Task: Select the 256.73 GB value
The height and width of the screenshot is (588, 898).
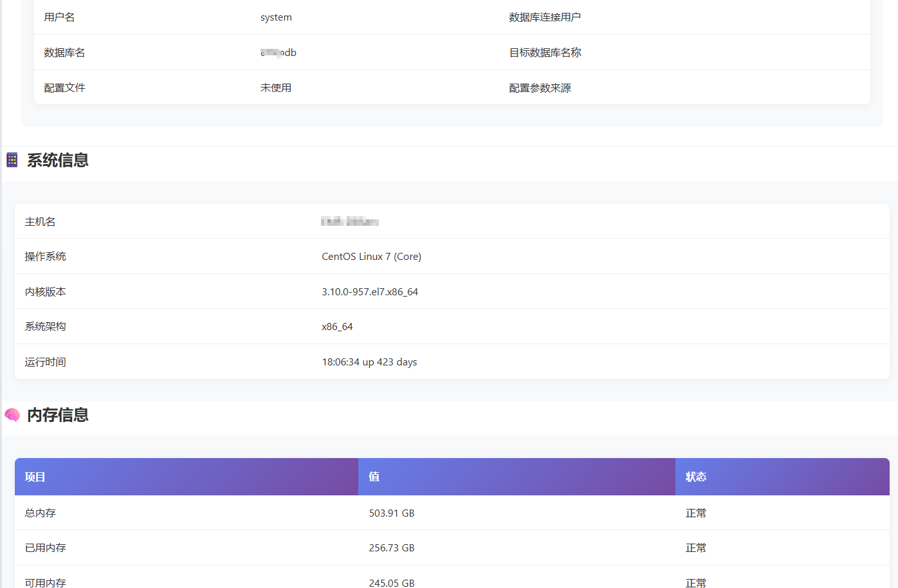Action: (x=392, y=548)
